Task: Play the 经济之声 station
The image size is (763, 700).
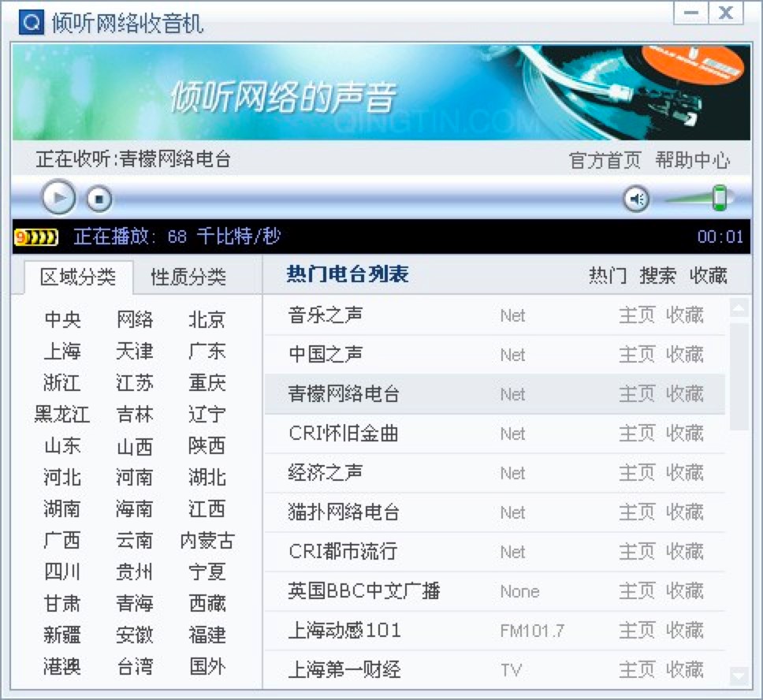Action: pyautogui.click(x=326, y=473)
